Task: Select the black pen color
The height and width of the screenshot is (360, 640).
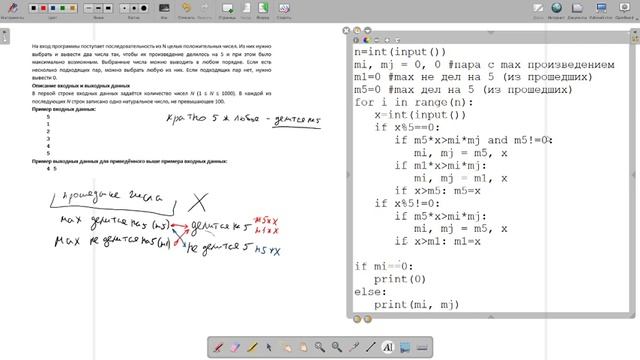Action: [34, 8]
